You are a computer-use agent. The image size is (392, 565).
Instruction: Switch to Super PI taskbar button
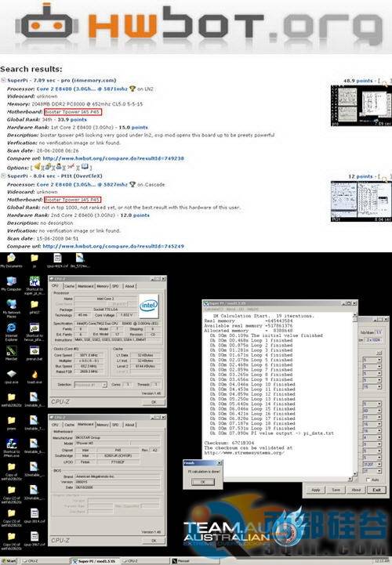95,561
